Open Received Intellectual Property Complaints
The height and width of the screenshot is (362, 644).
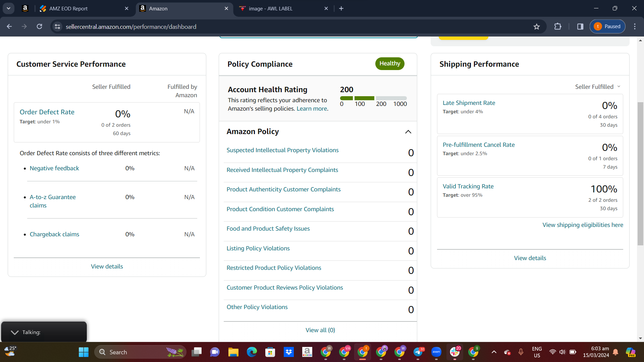click(282, 170)
